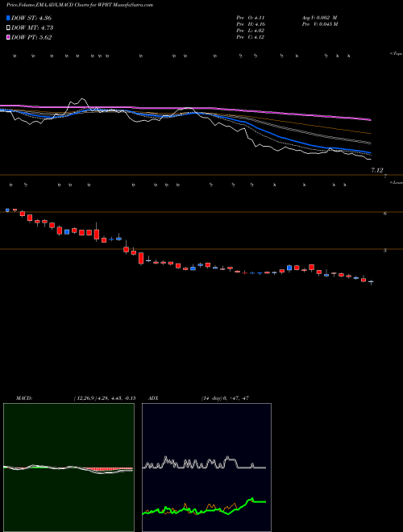Click the 'DOW MT: 4.73' label
403x532 pixels.
pyautogui.click(x=32, y=28)
